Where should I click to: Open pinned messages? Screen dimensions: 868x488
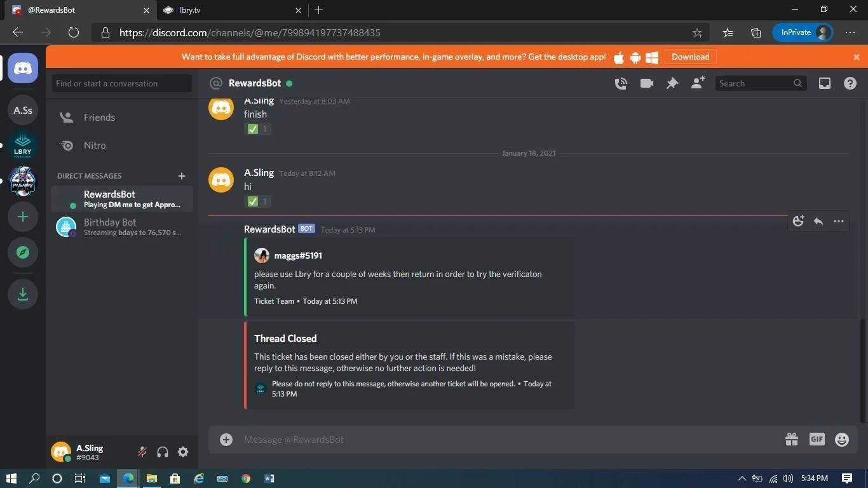(672, 83)
